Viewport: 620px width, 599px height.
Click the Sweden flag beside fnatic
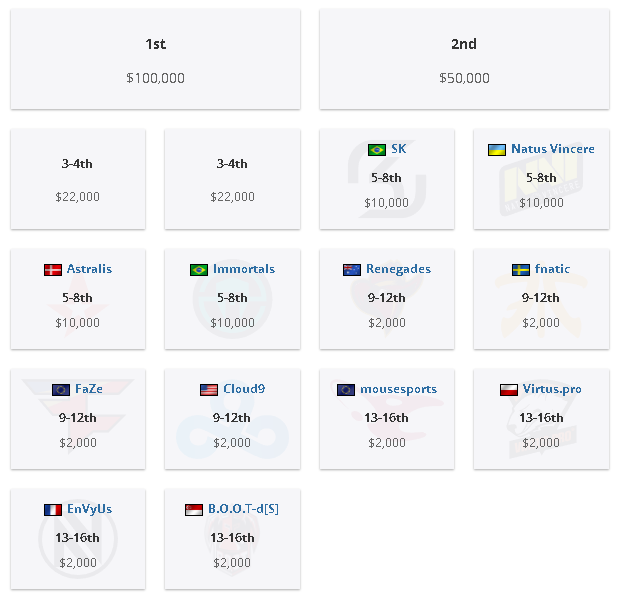pos(521,270)
